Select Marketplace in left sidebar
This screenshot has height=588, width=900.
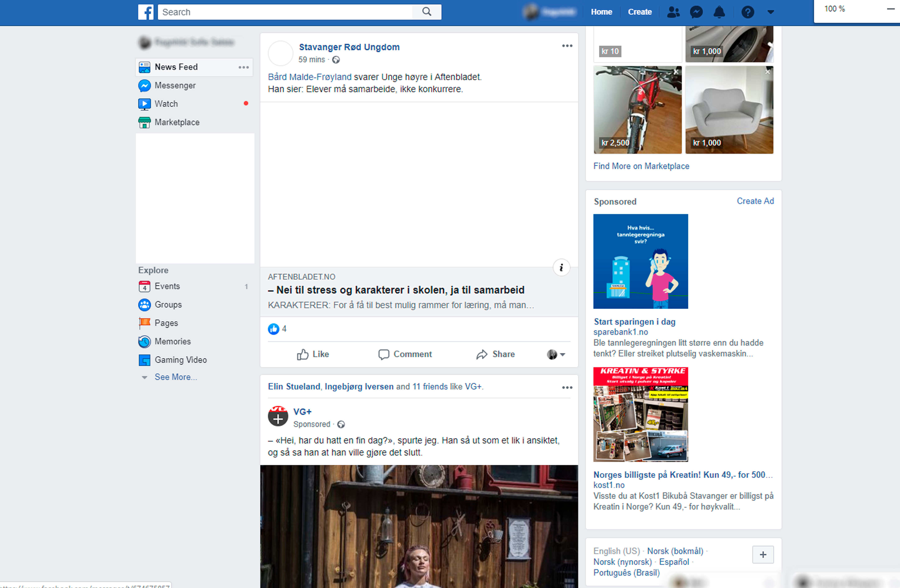click(177, 122)
